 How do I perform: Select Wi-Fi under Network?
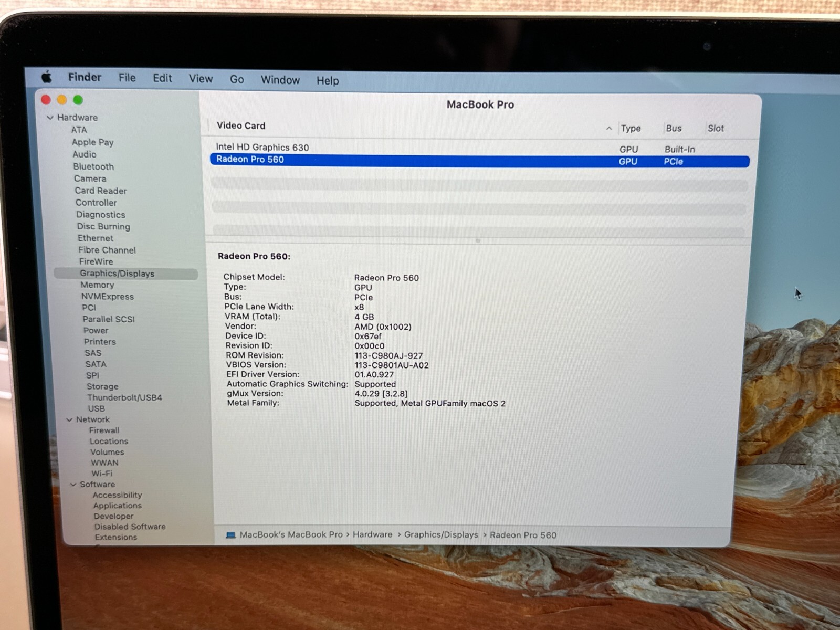click(102, 473)
